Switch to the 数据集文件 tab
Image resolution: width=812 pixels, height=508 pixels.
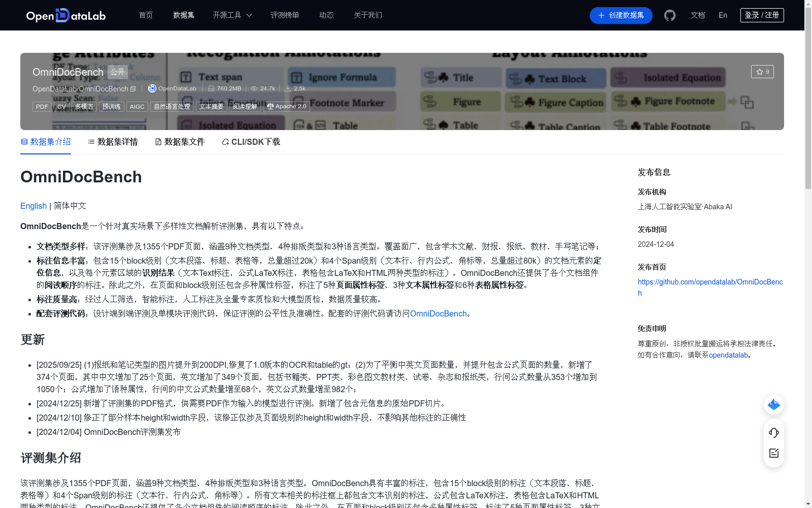click(x=180, y=142)
